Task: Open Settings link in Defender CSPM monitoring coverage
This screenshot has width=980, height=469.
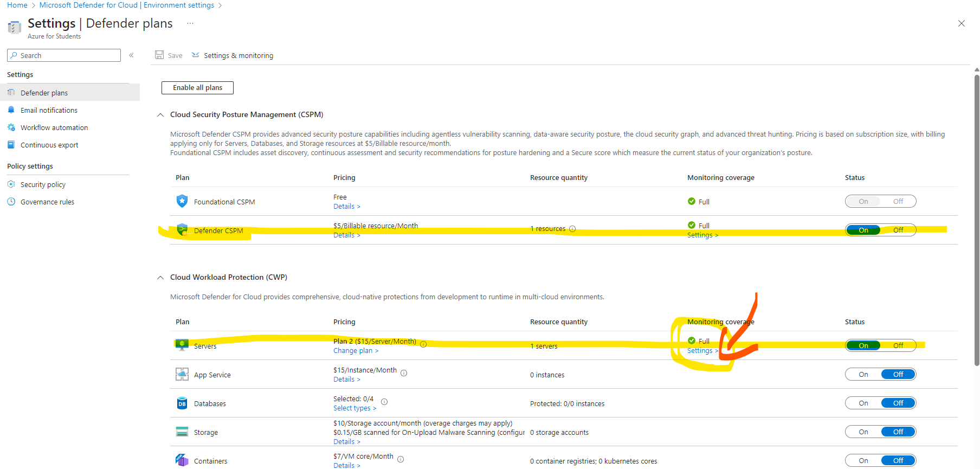Action: click(x=702, y=235)
